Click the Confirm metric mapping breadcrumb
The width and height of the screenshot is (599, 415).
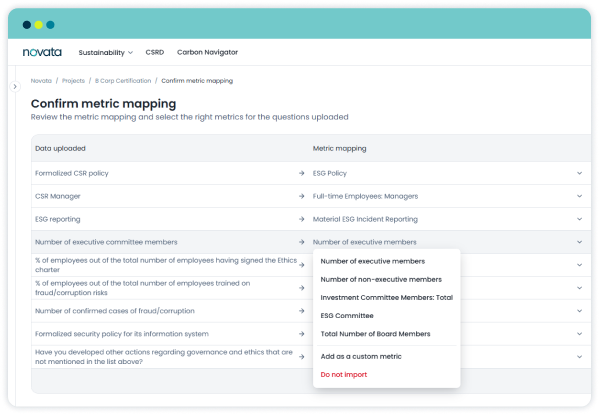197,81
